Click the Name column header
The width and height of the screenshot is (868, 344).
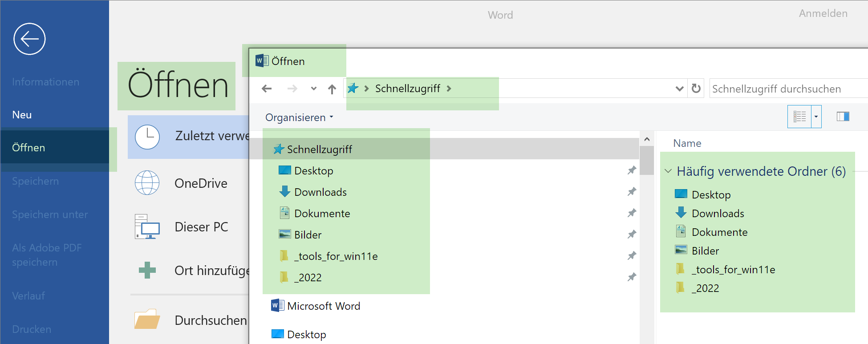687,143
